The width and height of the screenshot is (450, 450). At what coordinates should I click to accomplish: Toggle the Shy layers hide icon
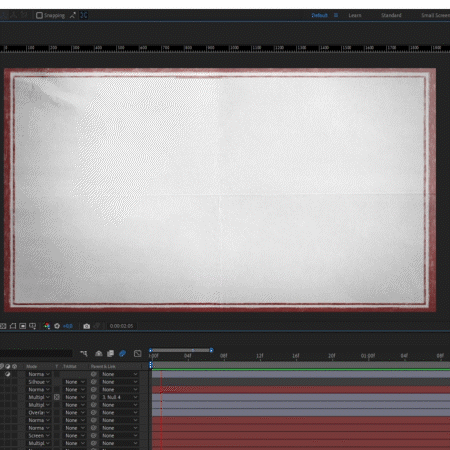[99, 353]
